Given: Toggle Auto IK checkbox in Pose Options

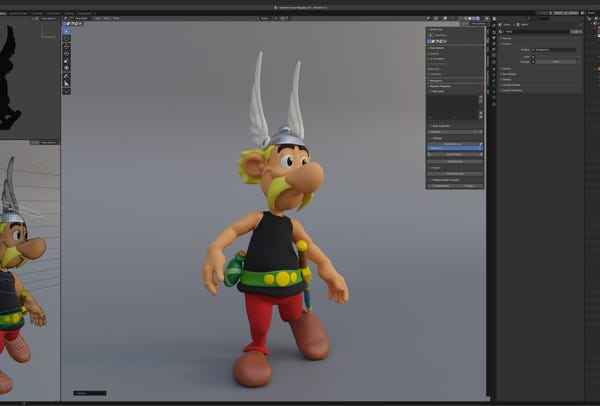Looking at the screenshot, I should [429, 54].
